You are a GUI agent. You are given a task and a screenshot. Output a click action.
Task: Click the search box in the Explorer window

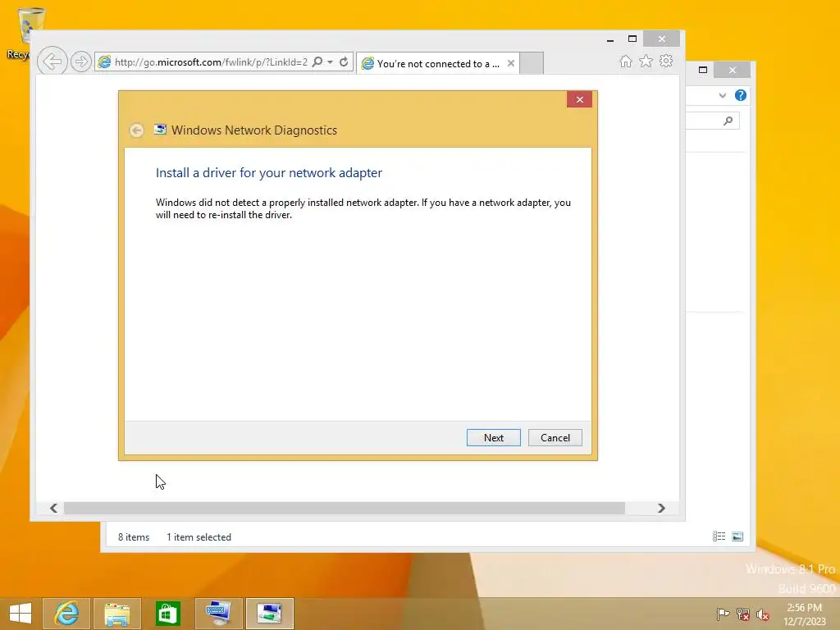713,121
